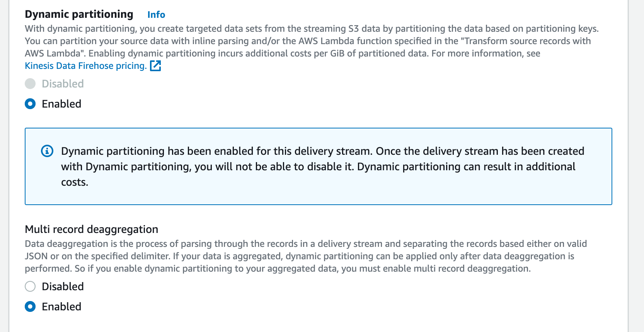This screenshot has height=332, width=644.
Task: Open Kinesis Data Firehose pricing page
Action: coord(85,66)
